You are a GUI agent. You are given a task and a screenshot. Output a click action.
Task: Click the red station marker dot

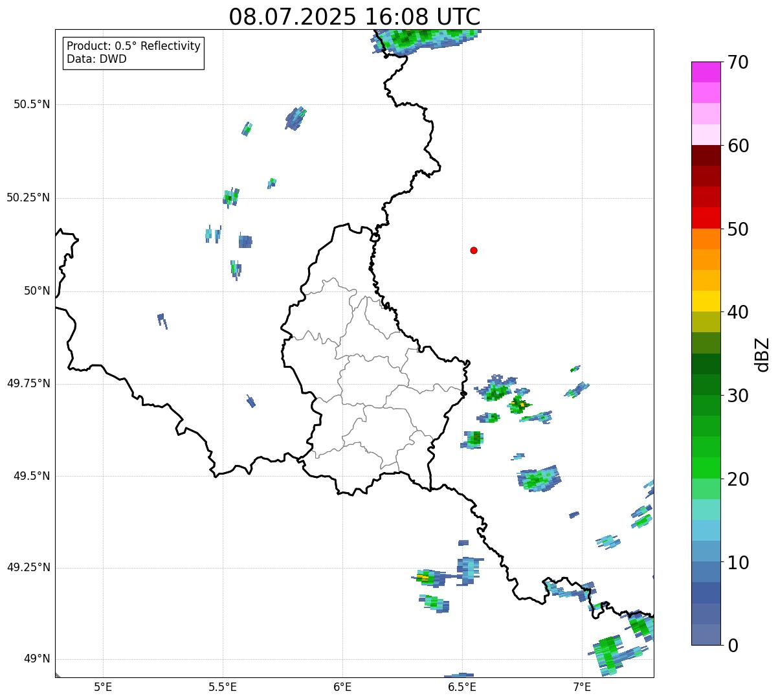(x=474, y=250)
